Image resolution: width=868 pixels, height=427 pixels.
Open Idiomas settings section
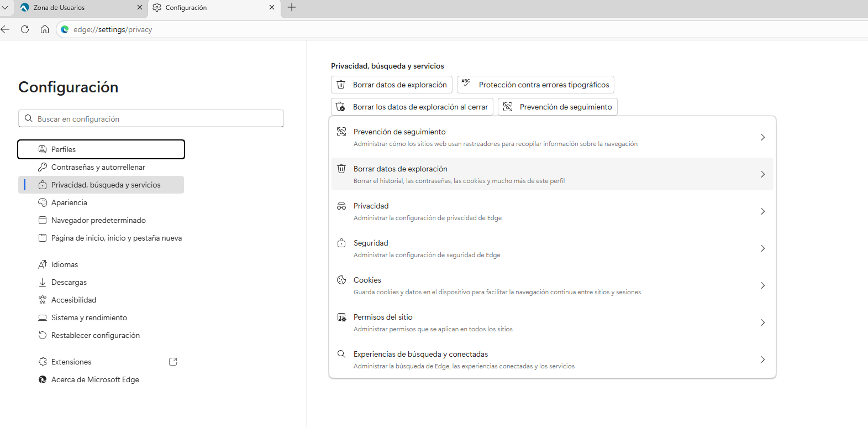101,264
